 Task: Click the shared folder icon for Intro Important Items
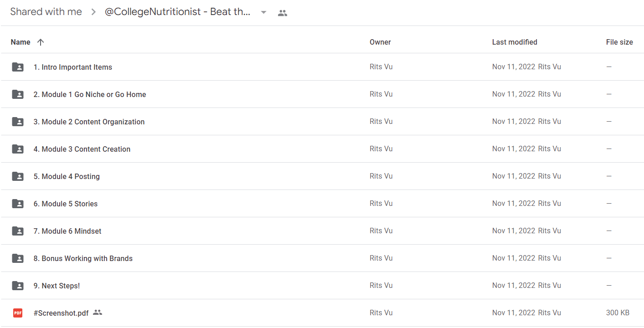pos(18,67)
